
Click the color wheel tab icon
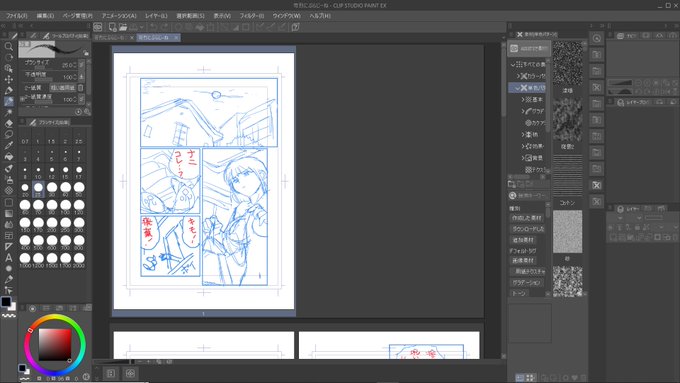(x=32, y=308)
